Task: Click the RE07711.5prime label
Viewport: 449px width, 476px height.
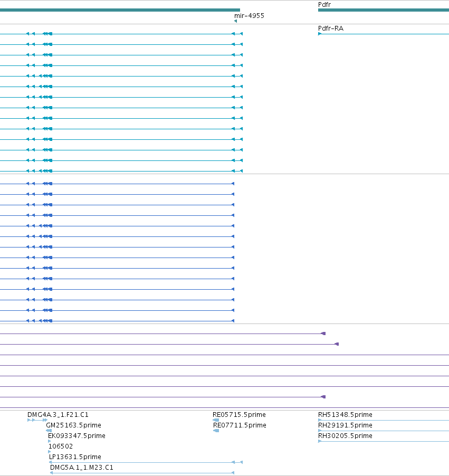Action: (x=240, y=425)
